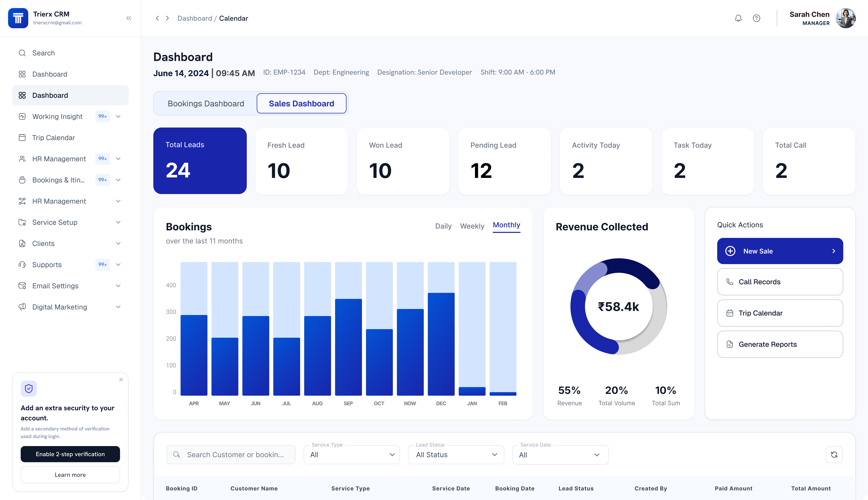The image size is (868, 500).
Task: Open Trip Calendar in the sidebar
Action: click(70, 138)
